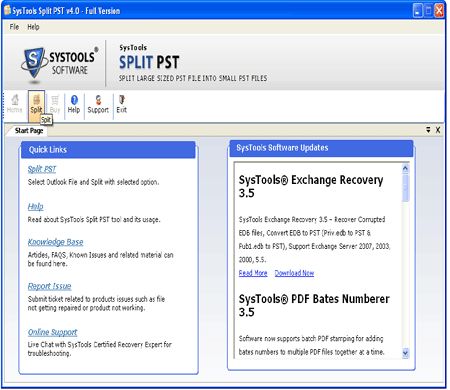Open the Help question-mark toolbar icon

(x=74, y=104)
